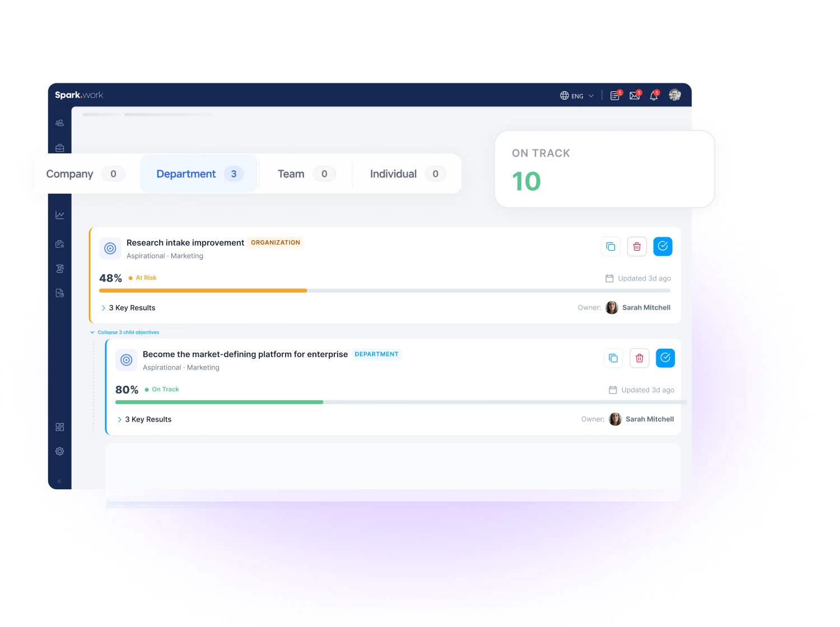Click Sarah Mitchell owner of the market-defining objective
The image size is (840, 627).
(x=642, y=419)
